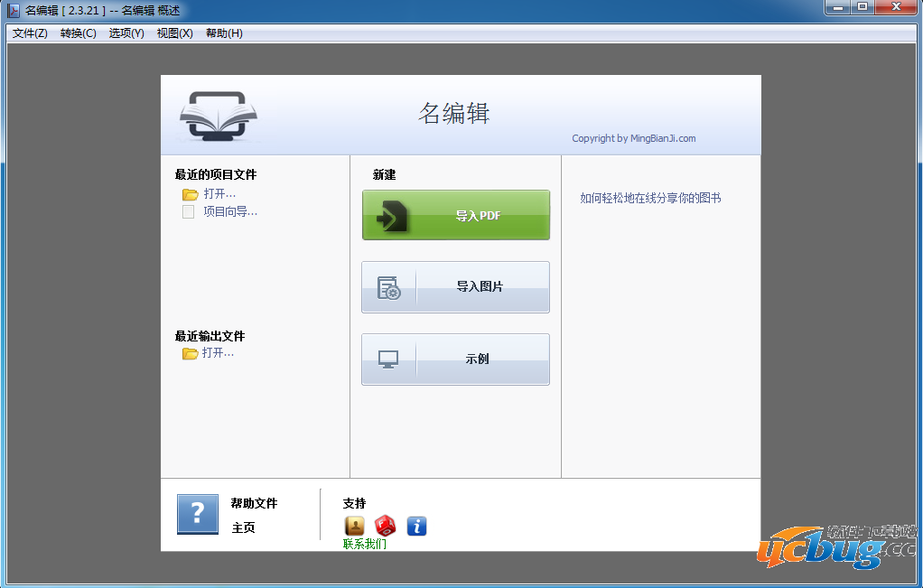The width and height of the screenshot is (923, 588).
Task: Click the green 导入PDF button
Action: (455, 215)
